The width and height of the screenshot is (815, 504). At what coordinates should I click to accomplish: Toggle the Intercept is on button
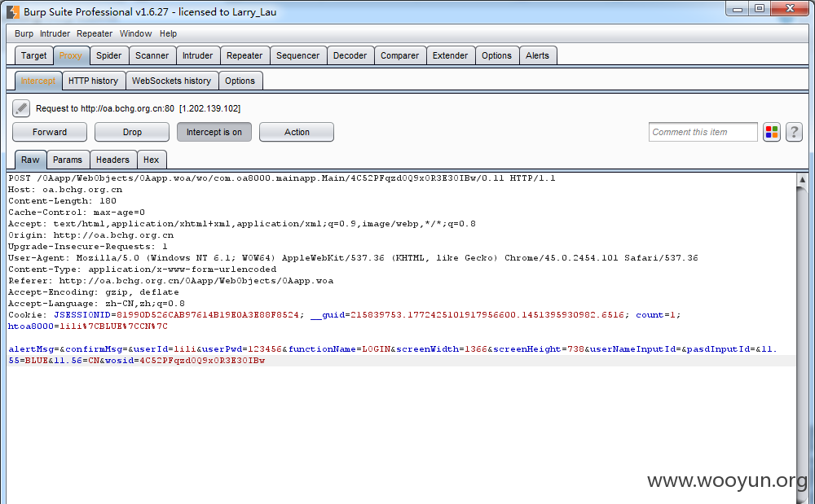(x=214, y=132)
